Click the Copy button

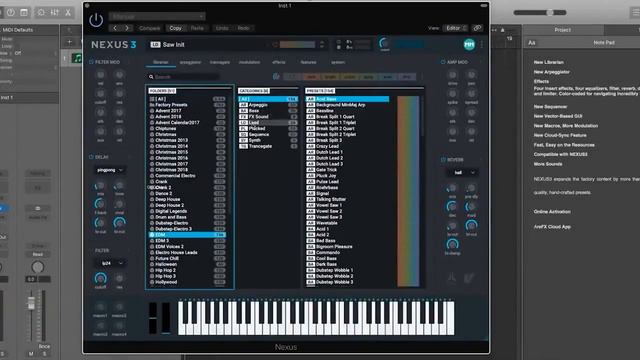pos(176,28)
